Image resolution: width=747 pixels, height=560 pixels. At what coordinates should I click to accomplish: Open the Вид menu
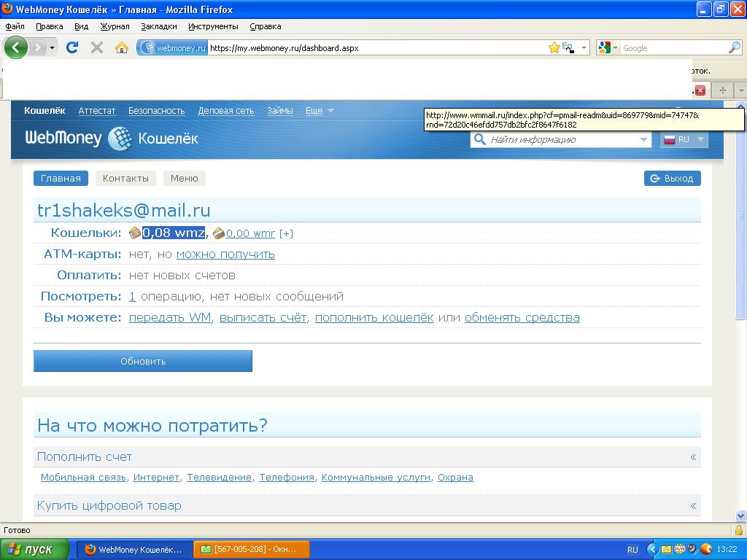[x=82, y=27]
